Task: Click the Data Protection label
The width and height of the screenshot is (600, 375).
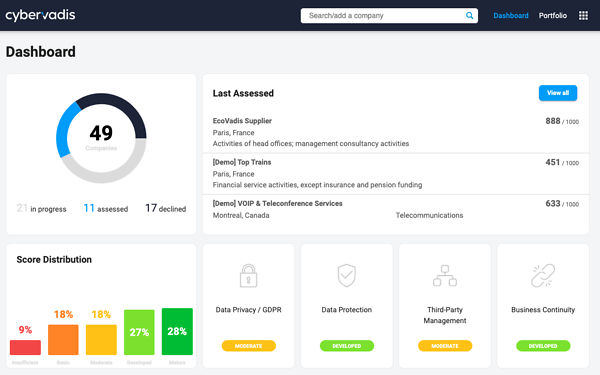Action: pos(347,310)
